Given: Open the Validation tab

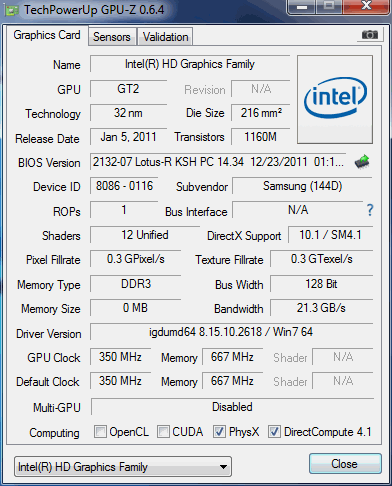Looking at the screenshot, I should click(x=166, y=37).
